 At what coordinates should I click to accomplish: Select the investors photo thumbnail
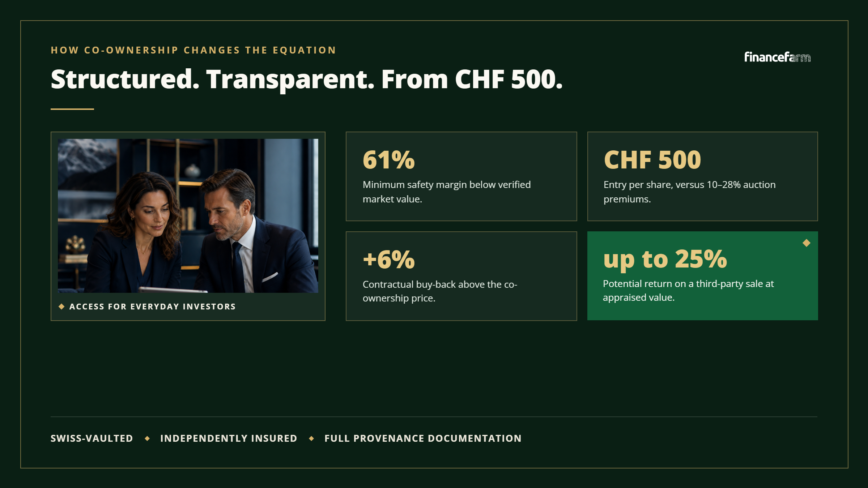[188, 216]
